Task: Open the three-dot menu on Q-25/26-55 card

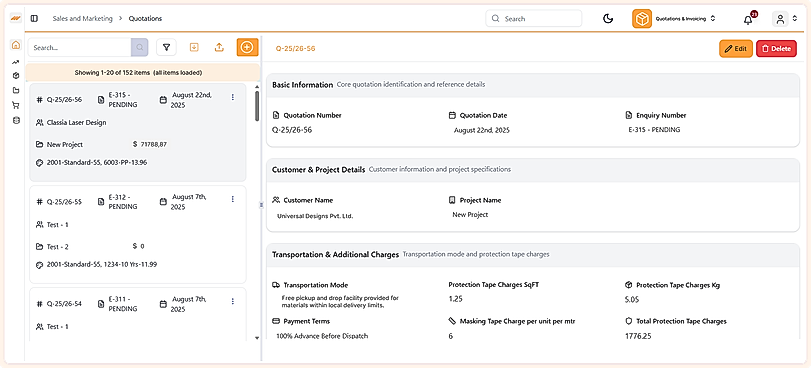Action: click(x=233, y=199)
